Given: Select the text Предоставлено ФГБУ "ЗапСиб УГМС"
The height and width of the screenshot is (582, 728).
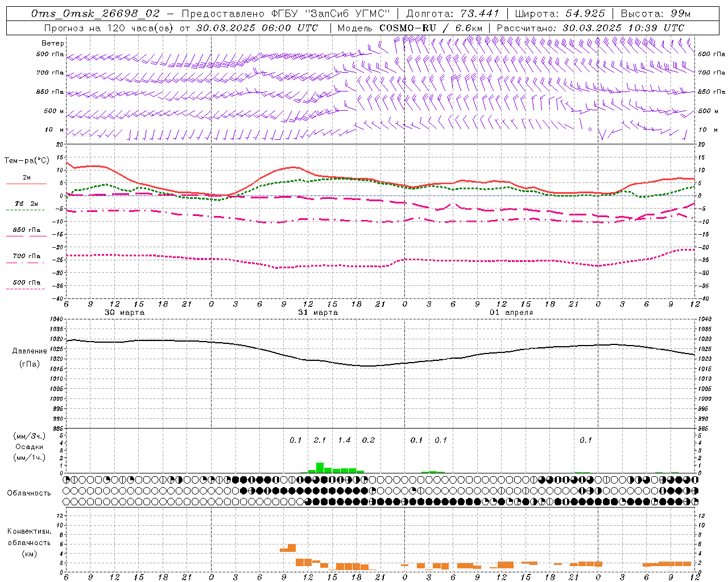Looking at the screenshot, I should [286, 14].
